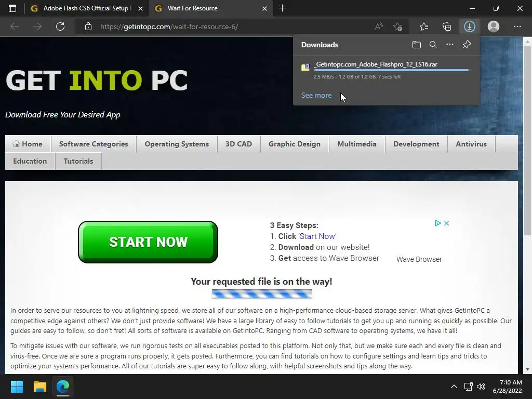Open the AdChoices triangle icon

pos(438,223)
